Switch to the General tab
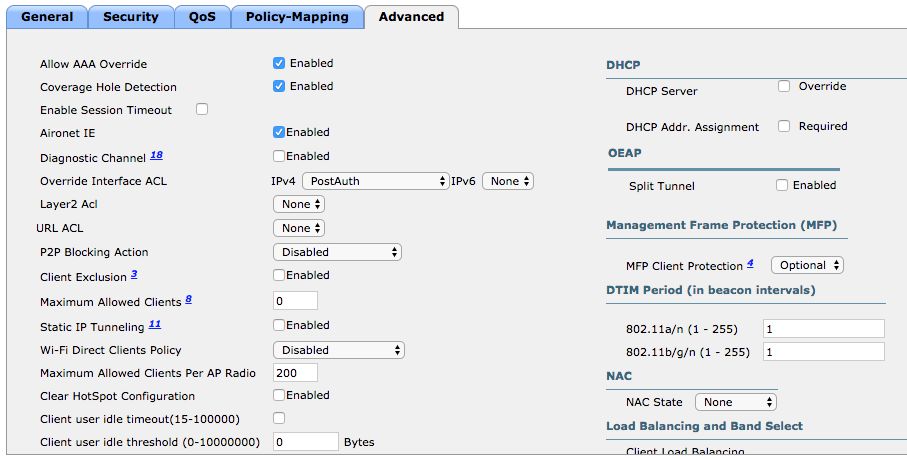The image size is (907, 460). click(x=47, y=17)
